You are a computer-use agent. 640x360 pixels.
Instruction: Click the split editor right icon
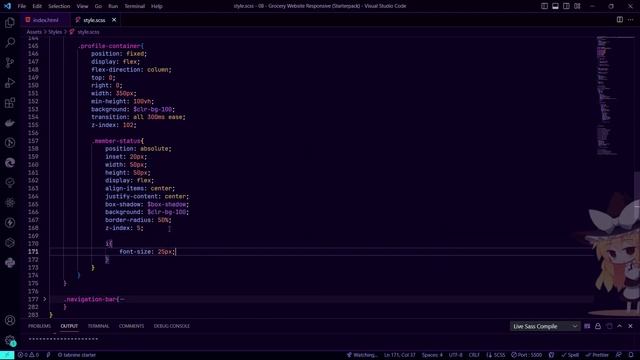tap(620, 20)
